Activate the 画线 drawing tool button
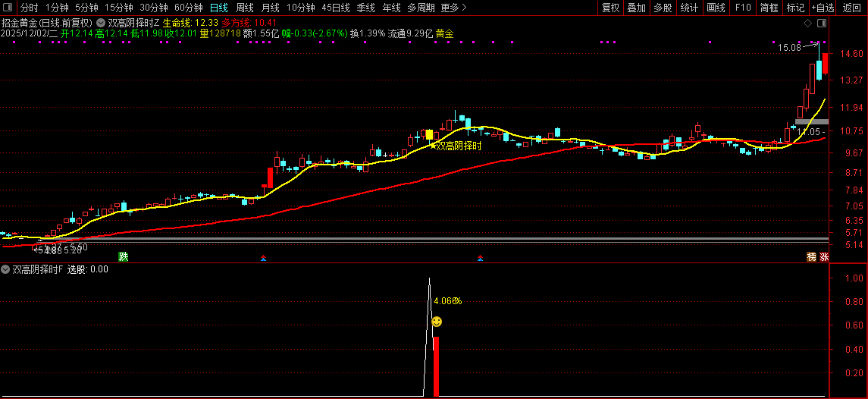Image resolution: width=868 pixels, height=399 pixels. tap(716, 8)
